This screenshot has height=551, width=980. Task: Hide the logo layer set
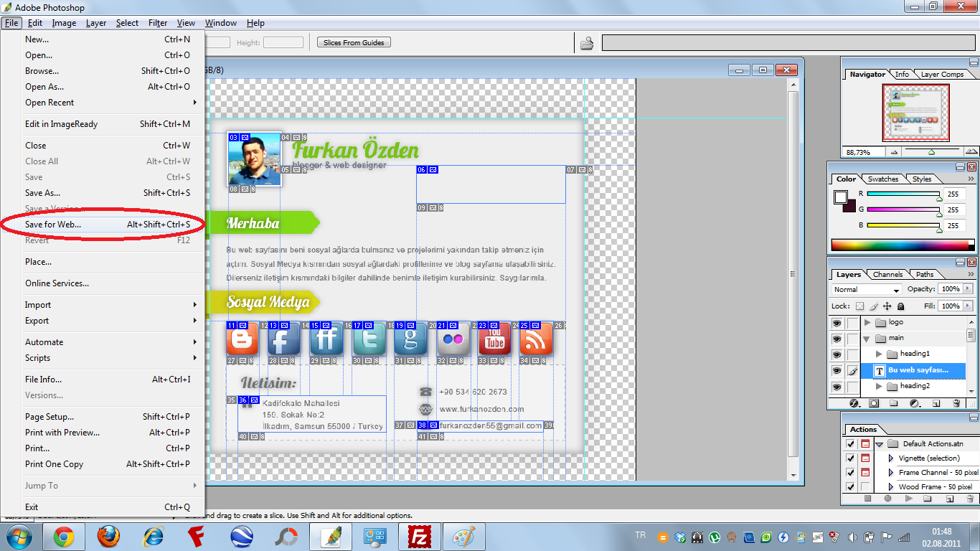tap(837, 323)
